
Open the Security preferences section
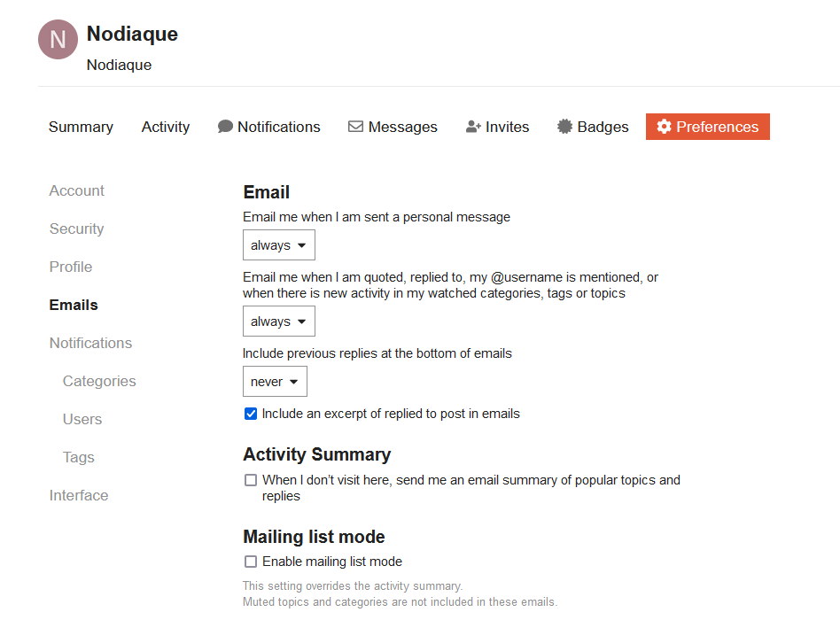(76, 229)
